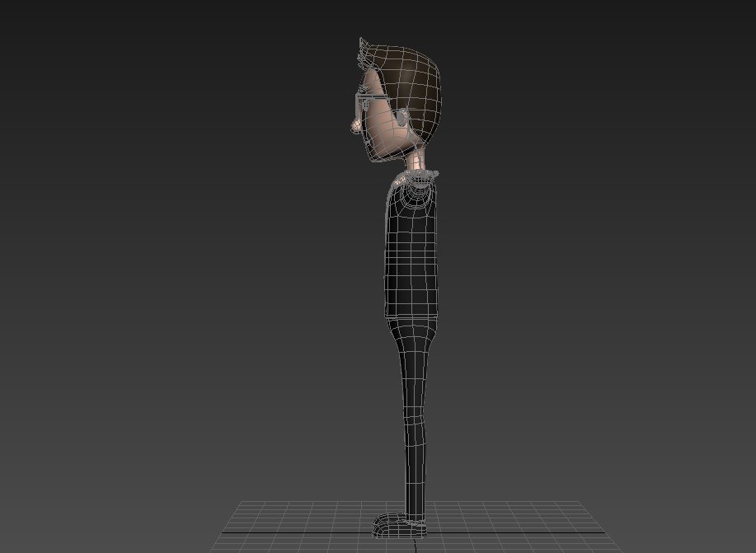This screenshot has width=756, height=553.
Task: Click the character's nose tip
Action: tap(355, 125)
